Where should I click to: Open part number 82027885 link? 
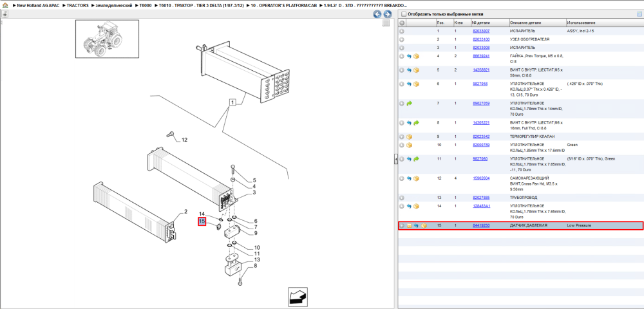click(481, 198)
